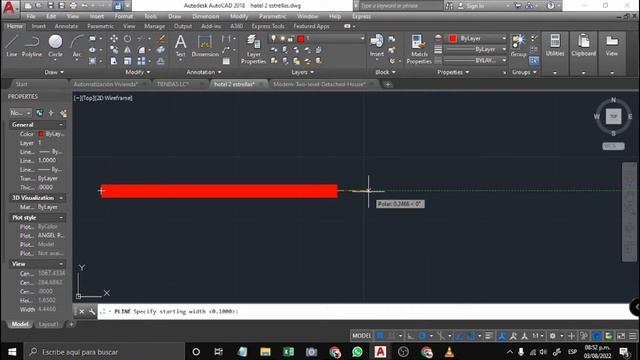
Task: Click the status bar Customization menu icon
Action: point(633,336)
